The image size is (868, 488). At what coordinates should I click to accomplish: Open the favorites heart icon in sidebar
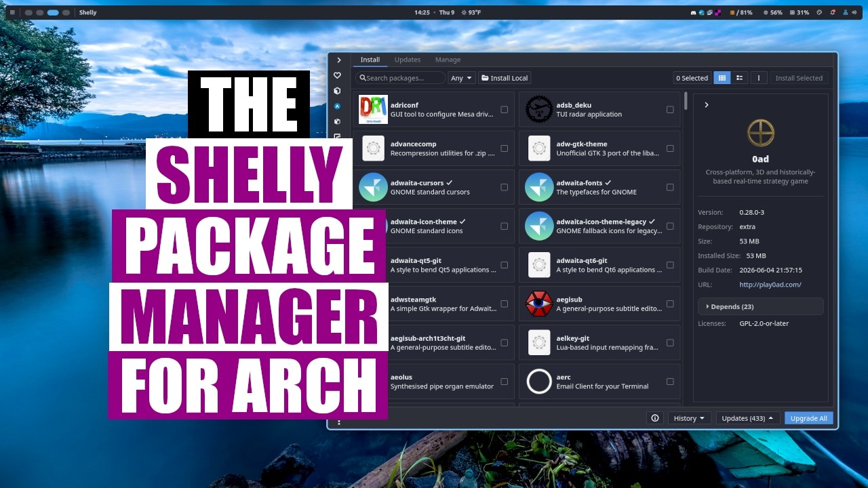pyautogui.click(x=337, y=75)
